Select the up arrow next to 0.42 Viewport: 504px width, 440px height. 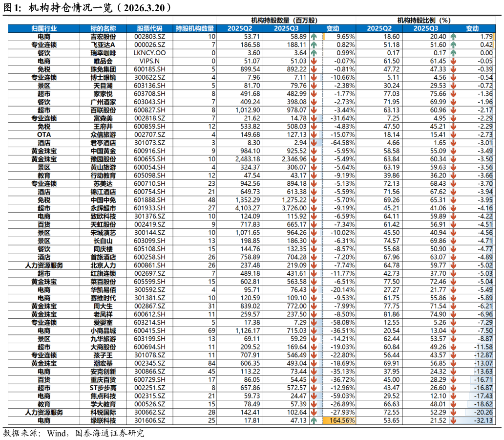[x=453, y=45]
